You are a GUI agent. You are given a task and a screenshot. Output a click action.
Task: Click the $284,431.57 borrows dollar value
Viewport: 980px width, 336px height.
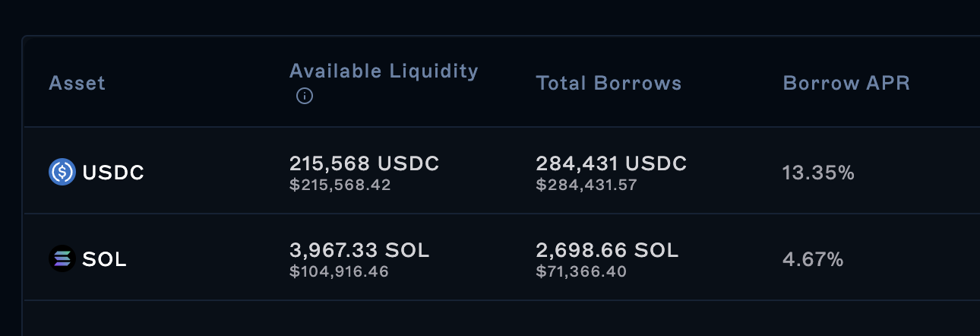pos(586,185)
